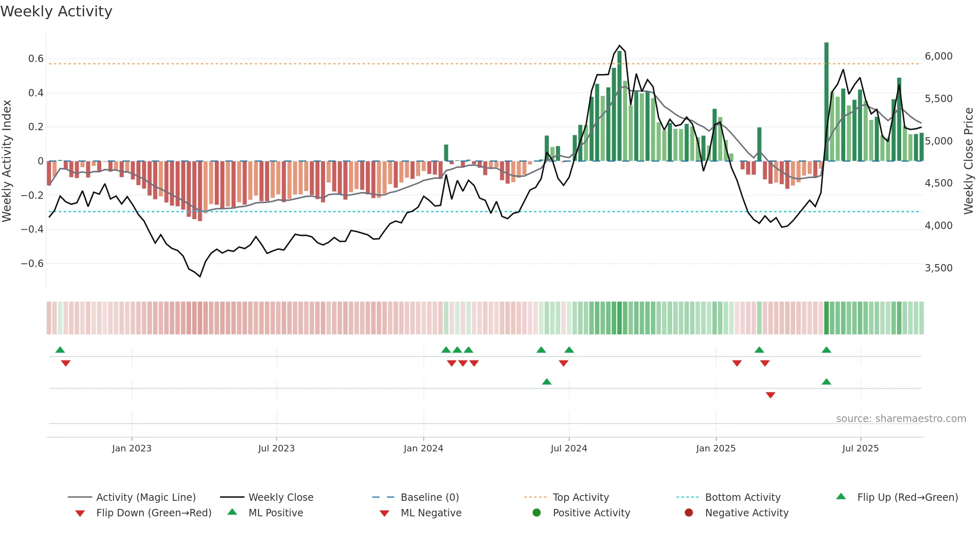The image size is (980, 551).
Task: Toggle the Baseline (0) dashed legend swatch
Action: [384, 497]
